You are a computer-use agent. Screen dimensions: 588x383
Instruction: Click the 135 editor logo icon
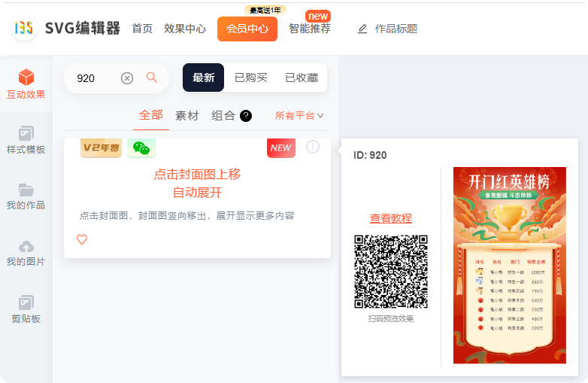[x=24, y=28]
